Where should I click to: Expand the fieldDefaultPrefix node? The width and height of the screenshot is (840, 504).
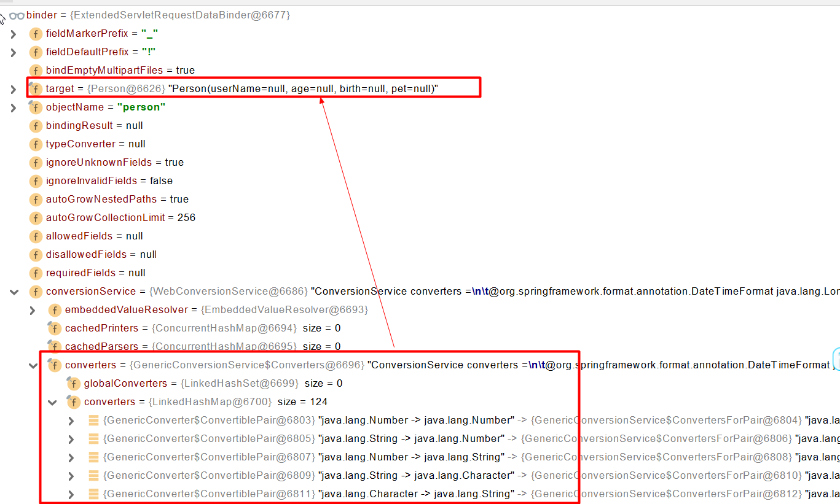(14, 52)
